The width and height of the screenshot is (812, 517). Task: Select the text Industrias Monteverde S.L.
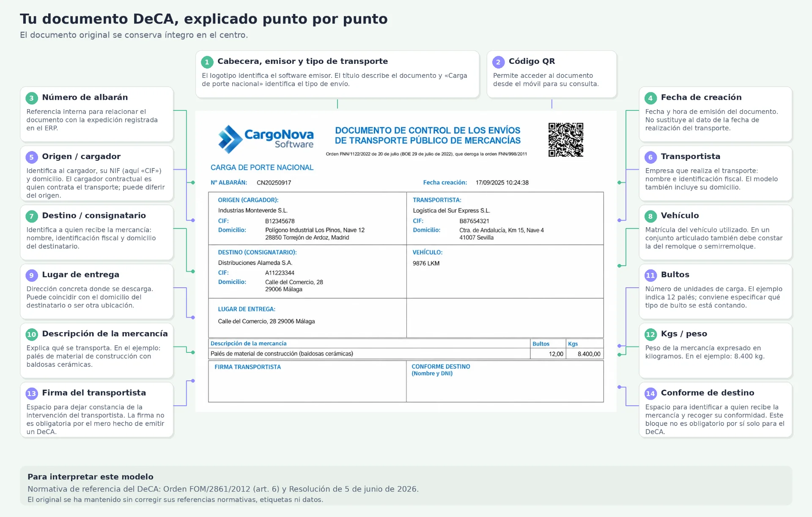click(253, 210)
